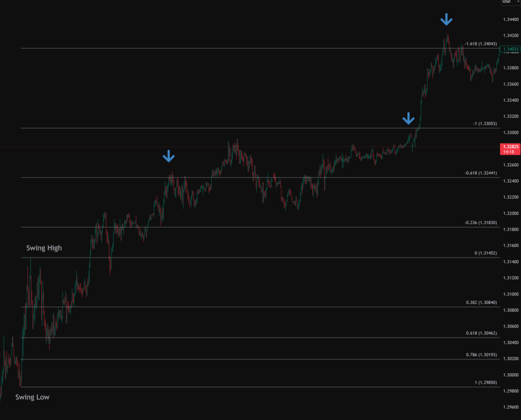
Task: Select the Swing High text label
Action: [x=44, y=248]
